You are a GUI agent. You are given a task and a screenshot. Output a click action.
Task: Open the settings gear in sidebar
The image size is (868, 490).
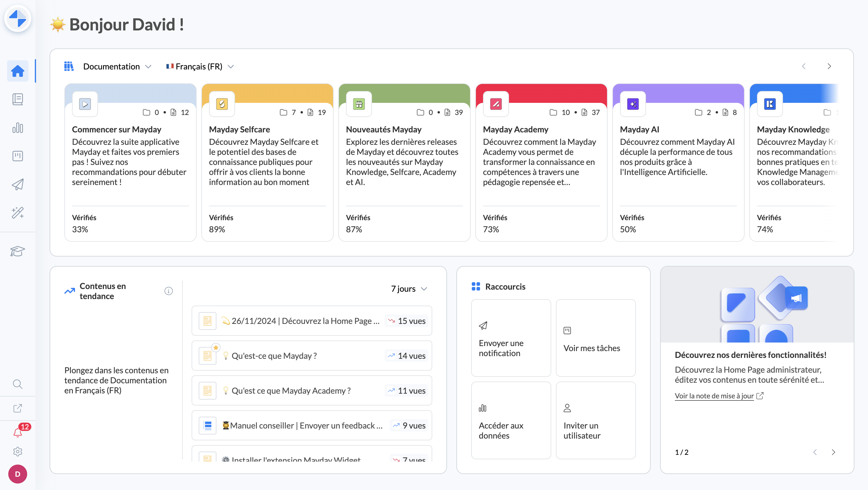tap(17, 452)
